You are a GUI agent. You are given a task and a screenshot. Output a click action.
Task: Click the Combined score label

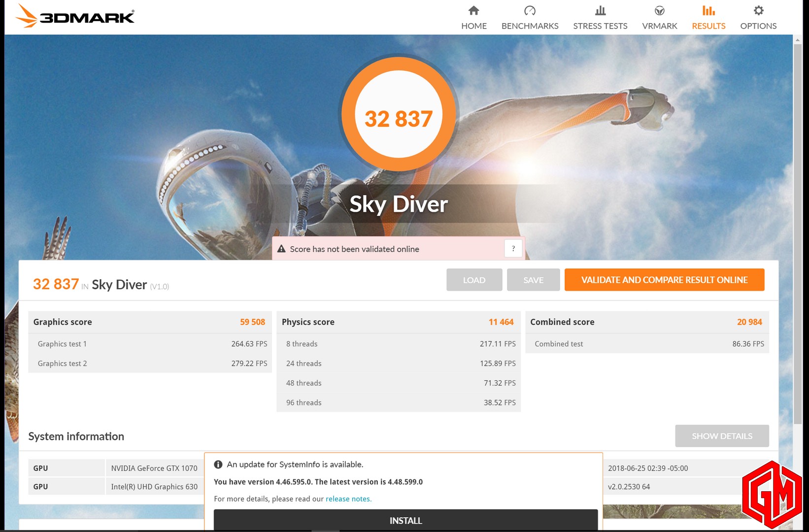click(562, 322)
